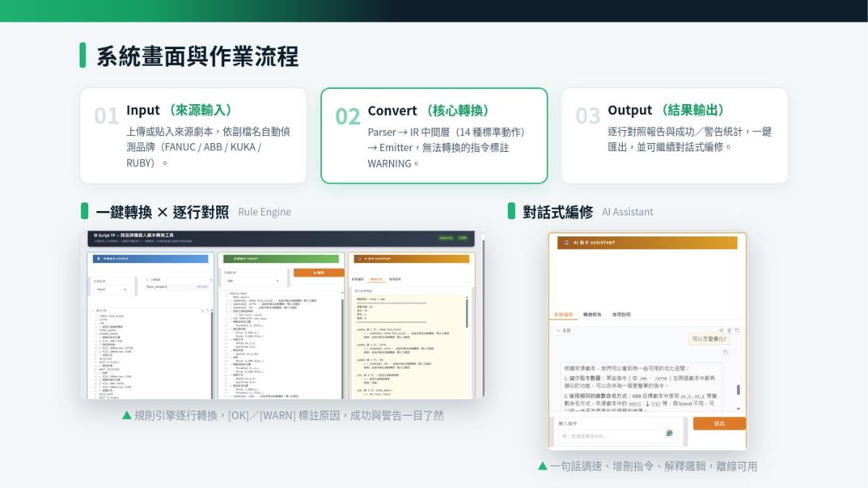868x488 pixels.
Task: Copy the message 可以怎麼優化? with its icon
Action: click(726, 352)
